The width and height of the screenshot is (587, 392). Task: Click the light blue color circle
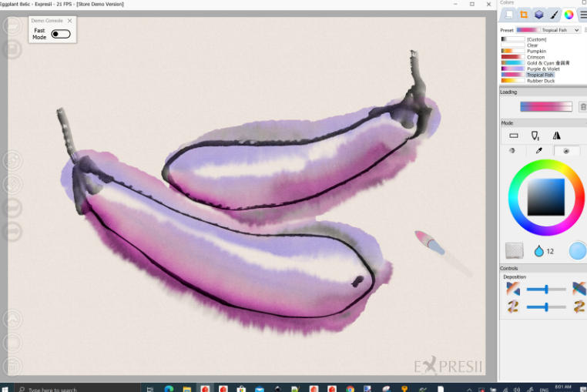click(577, 250)
